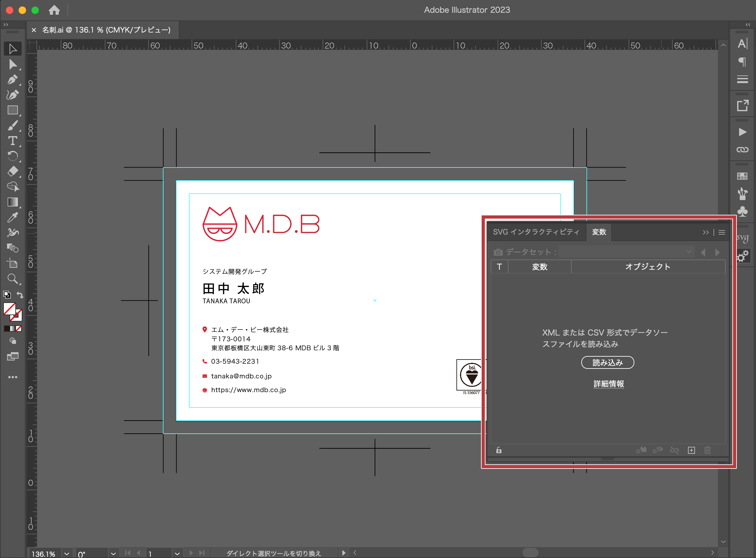Open the status bar play-triangle menu
756x558 pixels.
(x=344, y=553)
